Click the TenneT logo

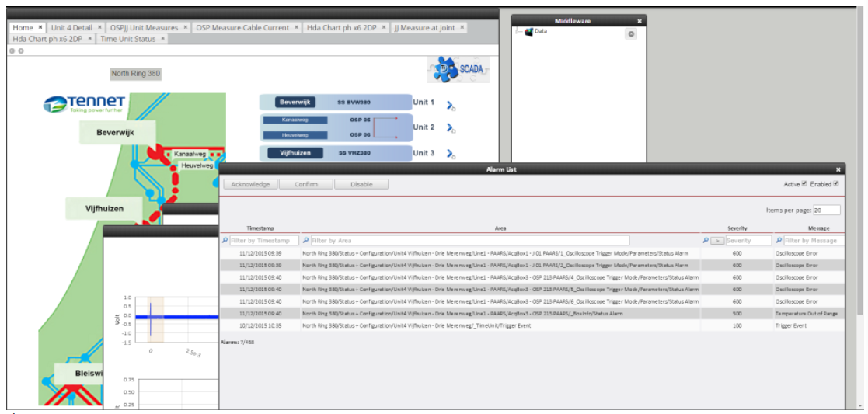(x=85, y=103)
